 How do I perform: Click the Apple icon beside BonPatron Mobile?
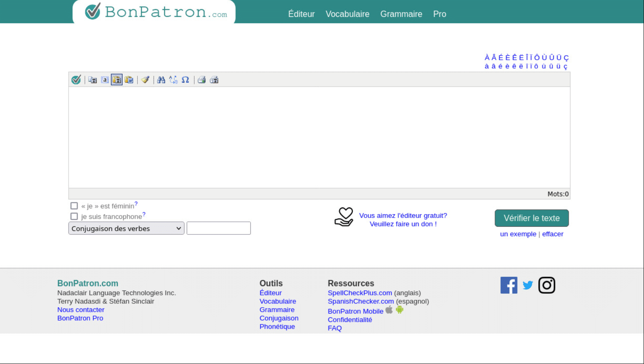(x=389, y=310)
